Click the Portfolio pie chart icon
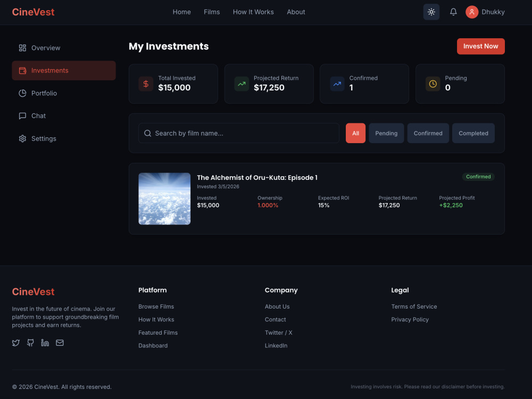532x399 pixels. point(22,93)
